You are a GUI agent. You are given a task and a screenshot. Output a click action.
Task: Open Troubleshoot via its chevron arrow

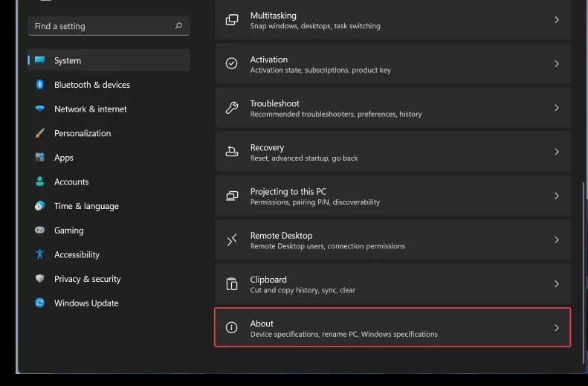[x=557, y=108]
